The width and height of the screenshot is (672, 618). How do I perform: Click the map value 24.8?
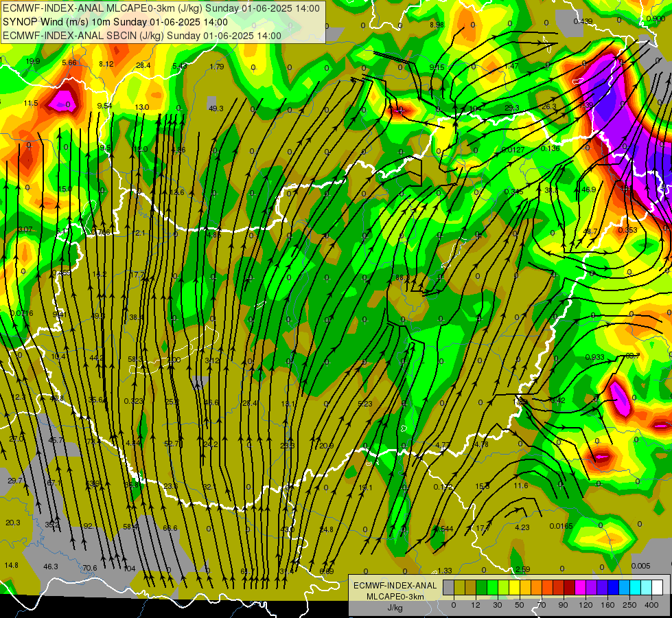(x=326, y=529)
